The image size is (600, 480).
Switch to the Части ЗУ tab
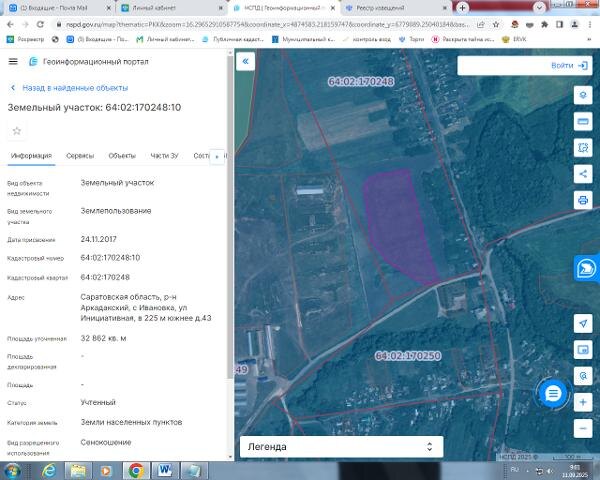coord(164,156)
